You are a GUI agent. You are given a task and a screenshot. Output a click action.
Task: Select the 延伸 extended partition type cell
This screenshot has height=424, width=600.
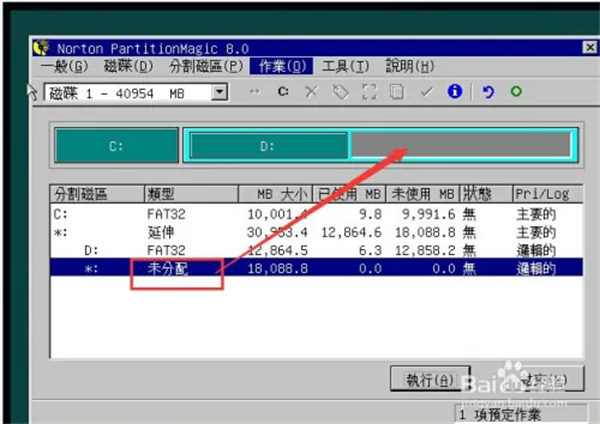pyautogui.click(x=161, y=232)
